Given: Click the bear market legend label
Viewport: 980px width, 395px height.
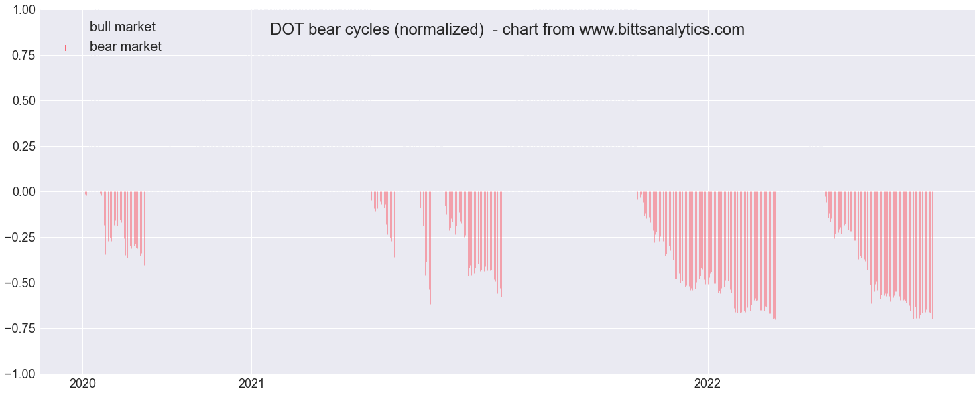Looking at the screenshot, I should (x=125, y=47).
